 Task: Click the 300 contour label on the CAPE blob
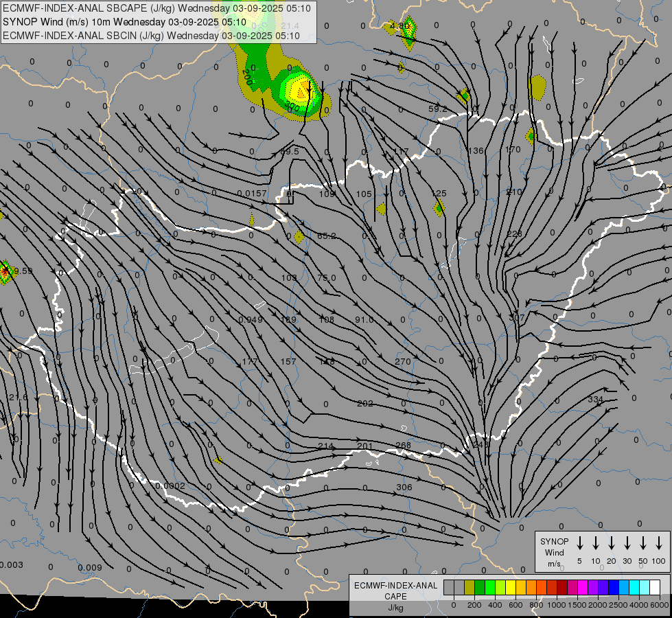click(292, 106)
